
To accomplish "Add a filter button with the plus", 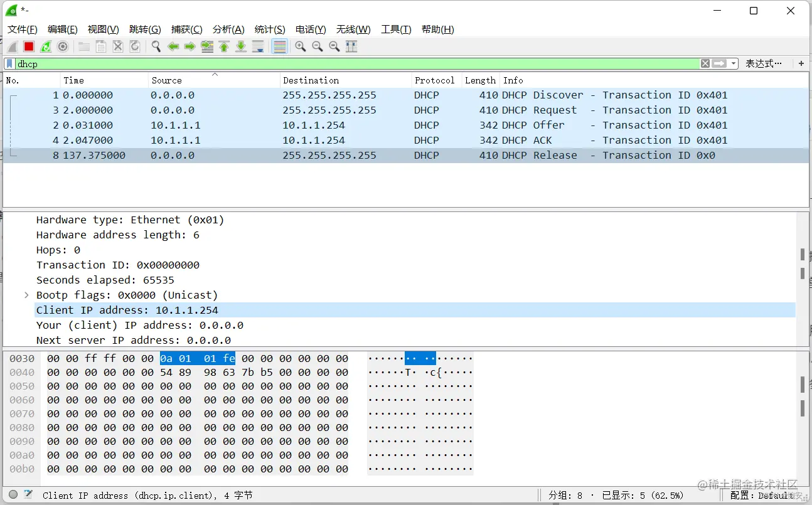I will (801, 63).
